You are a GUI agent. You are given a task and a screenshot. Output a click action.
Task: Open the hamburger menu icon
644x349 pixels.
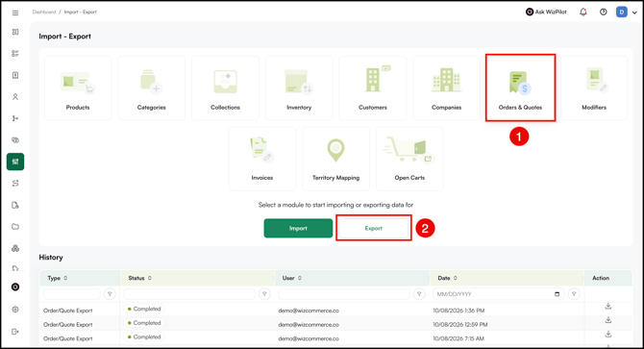tap(15, 12)
